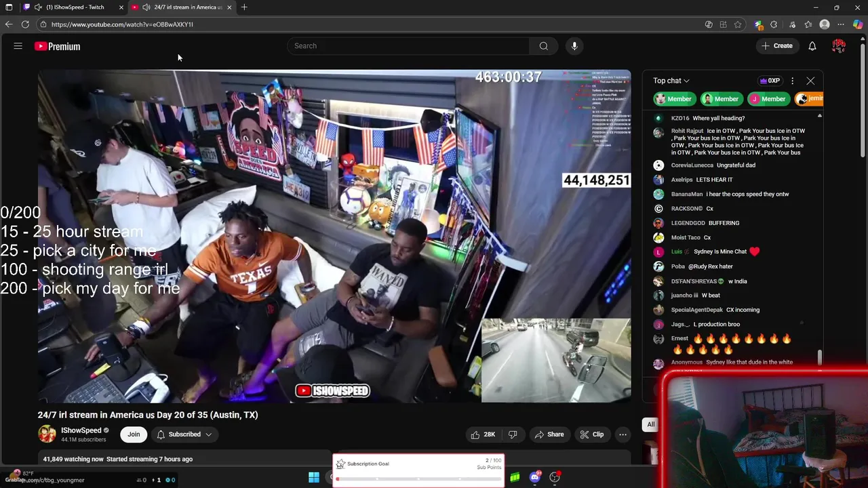Close the IShowSpeed Twitch tab
This screenshot has width=868, height=488.
point(121,7)
